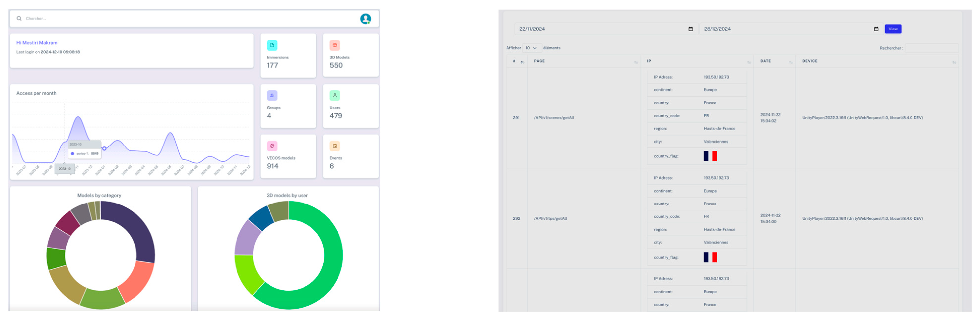Click French flag in row 292
Image resolution: width=980 pixels, height=321 pixels.
[x=710, y=257]
